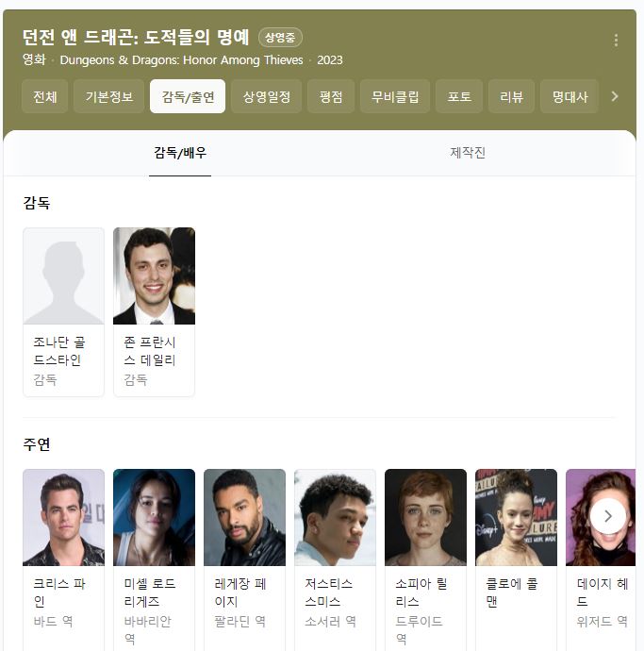The width and height of the screenshot is (644, 651).
Task: Select the 감독/배우 sub-tab
Action: [180, 153]
